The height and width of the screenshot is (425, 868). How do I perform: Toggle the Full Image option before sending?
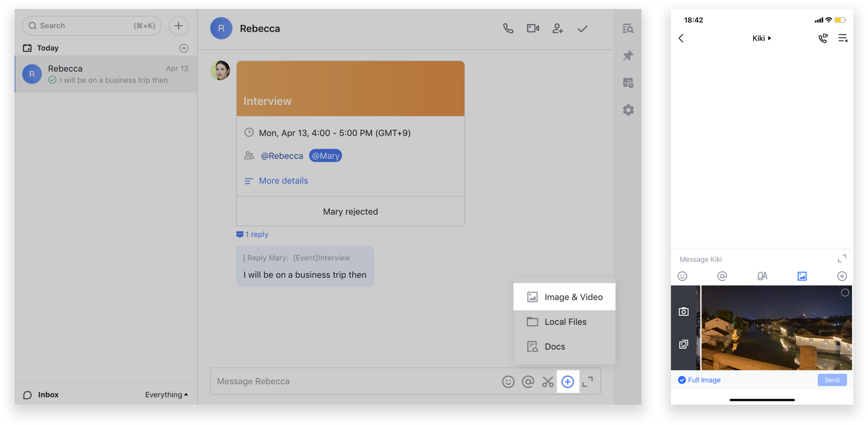(683, 380)
